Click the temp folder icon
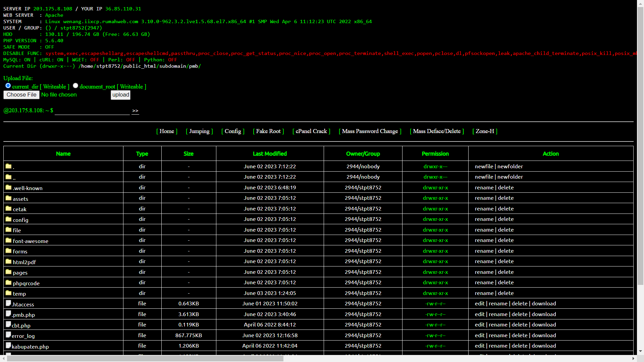 [9, 293]
